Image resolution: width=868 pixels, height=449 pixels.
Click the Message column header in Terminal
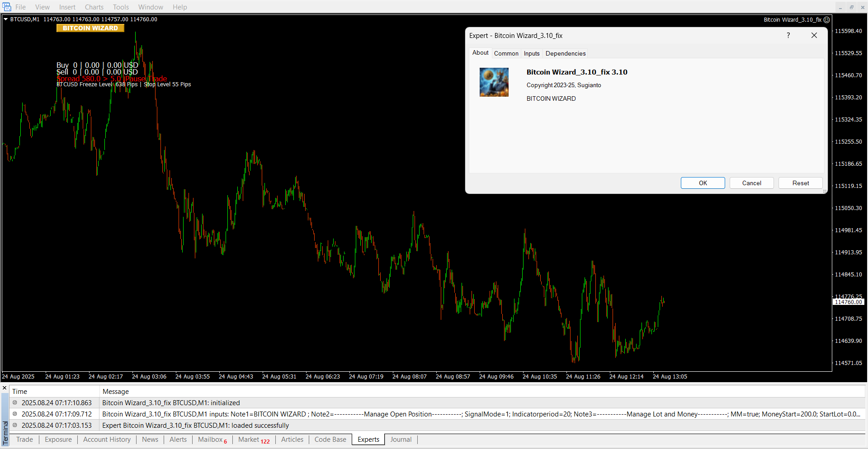coord(482,392)
